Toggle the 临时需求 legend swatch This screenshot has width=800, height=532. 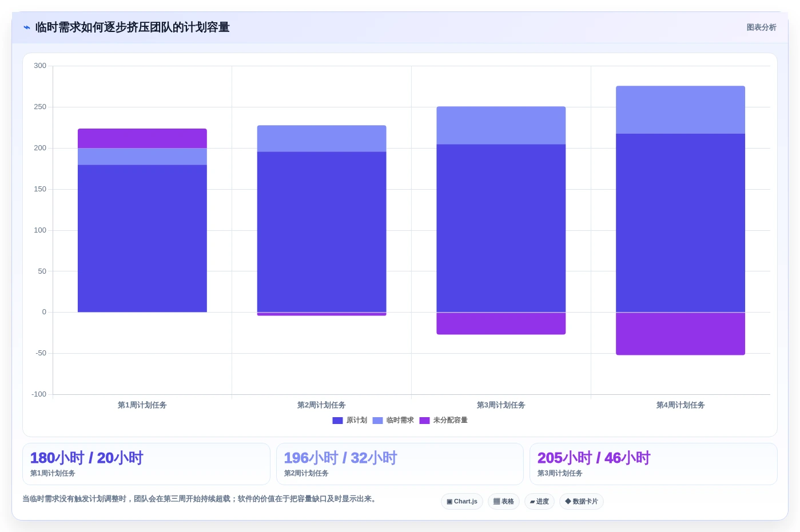click(377, 421)
